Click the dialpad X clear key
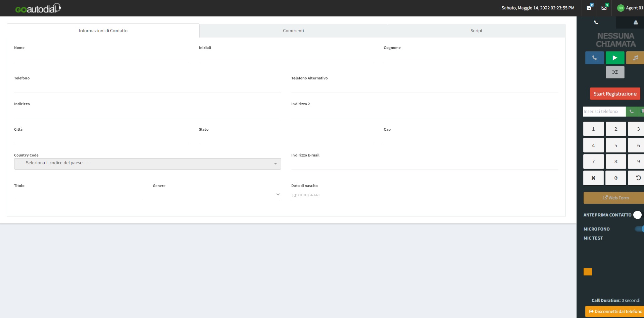The image size is (644, 318). [x=593, y=178]
